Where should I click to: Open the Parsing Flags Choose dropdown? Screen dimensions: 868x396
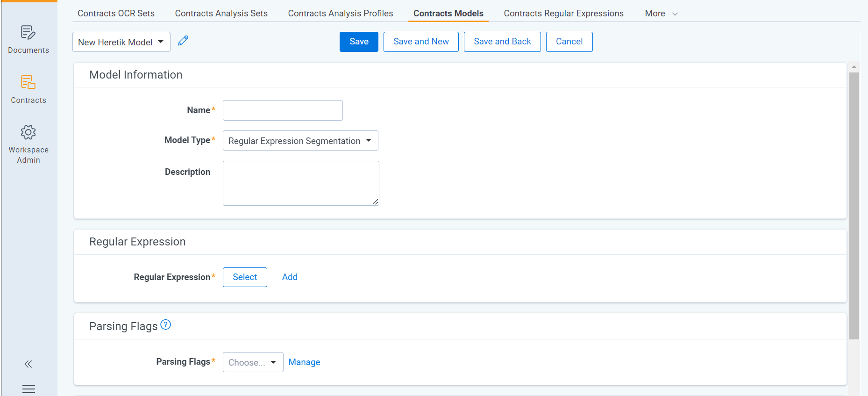click(x=253, y=362)
